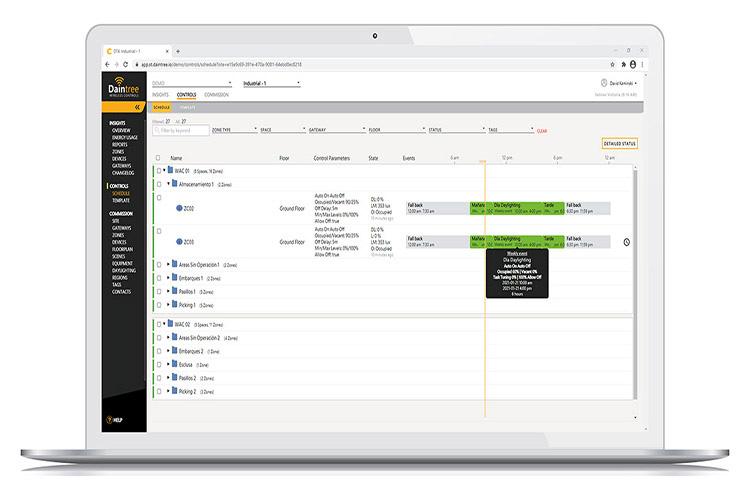Viewport: 750px width, 500px height.
Task: Switch to the Commission top tab
Action: [216, 95]
